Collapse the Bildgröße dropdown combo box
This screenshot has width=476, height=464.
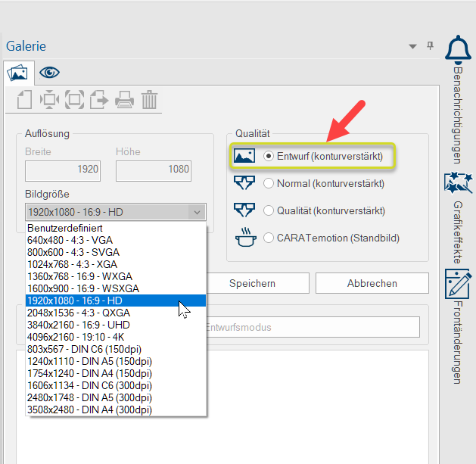197,213
